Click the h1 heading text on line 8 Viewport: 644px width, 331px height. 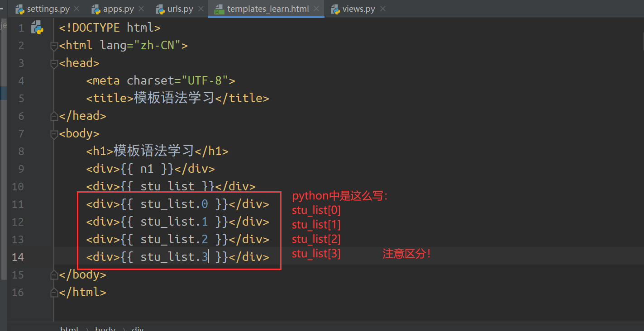[154, 151]
